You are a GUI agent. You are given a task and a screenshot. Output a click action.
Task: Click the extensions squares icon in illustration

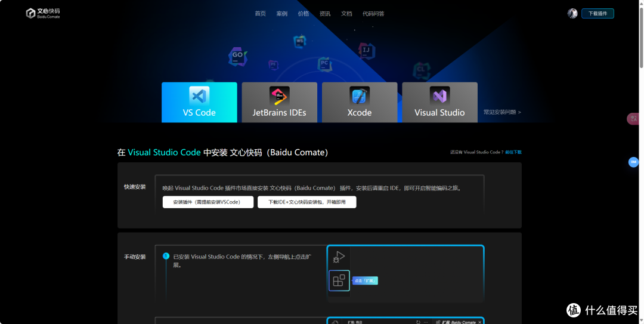[339, 280]
